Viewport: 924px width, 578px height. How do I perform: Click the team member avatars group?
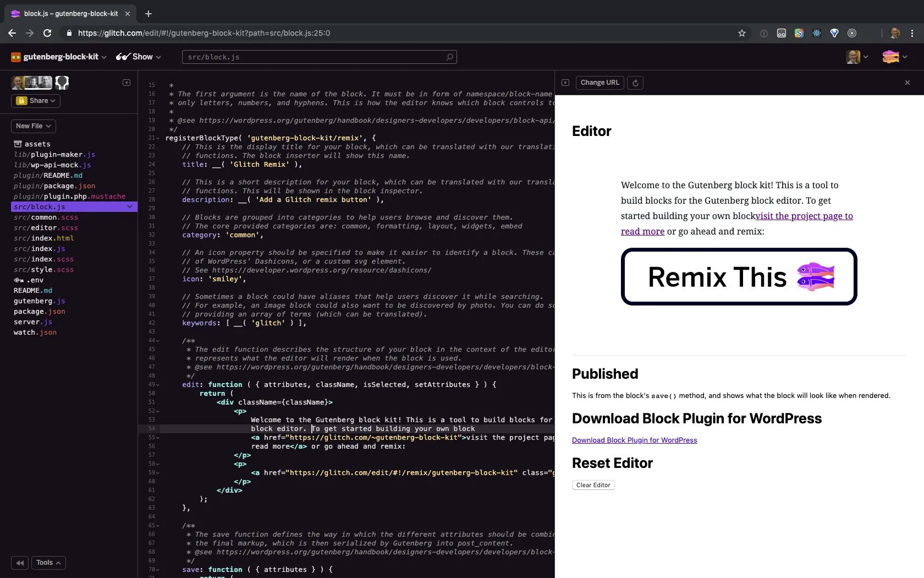(x=32, y=83)
